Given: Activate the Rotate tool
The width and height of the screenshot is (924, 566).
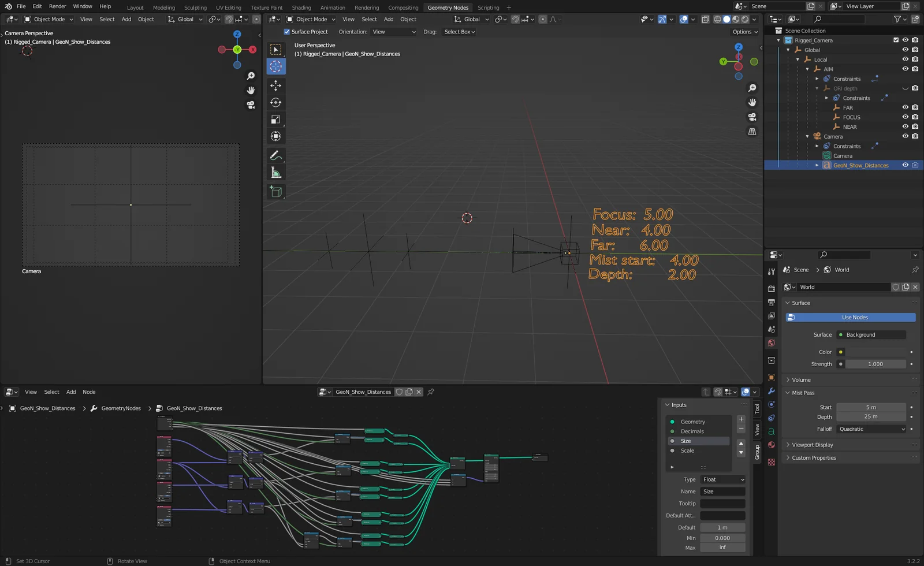Looking at the screenshot, I should pyautogui.click(x=275, y=102).
